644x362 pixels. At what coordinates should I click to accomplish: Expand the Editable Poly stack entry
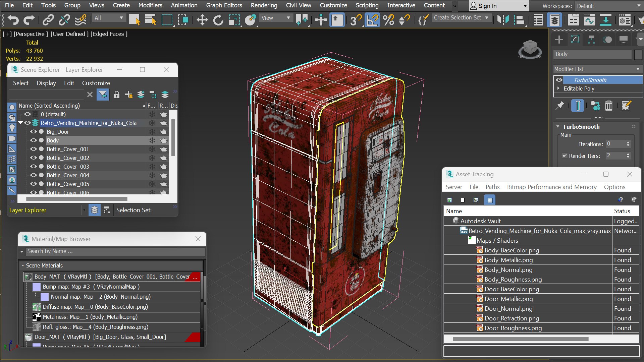point(558,88)
